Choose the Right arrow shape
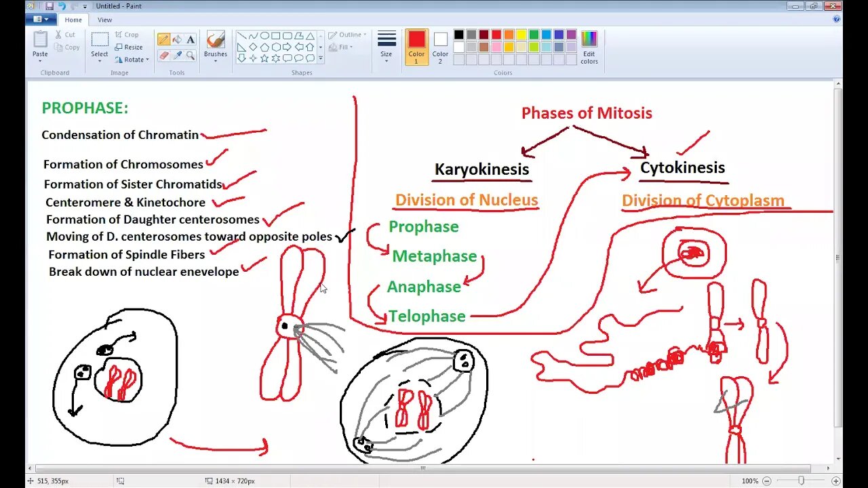This screenshot has width=868, height=488. coord(288,47)
